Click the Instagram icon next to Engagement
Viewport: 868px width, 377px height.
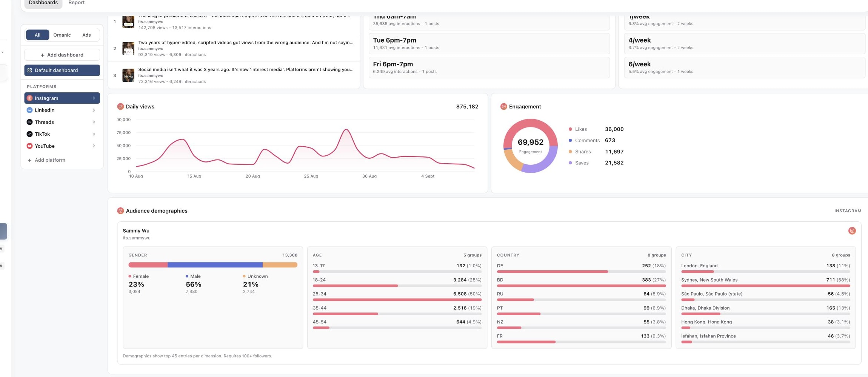pyautogui.click(x=503, y=107)
